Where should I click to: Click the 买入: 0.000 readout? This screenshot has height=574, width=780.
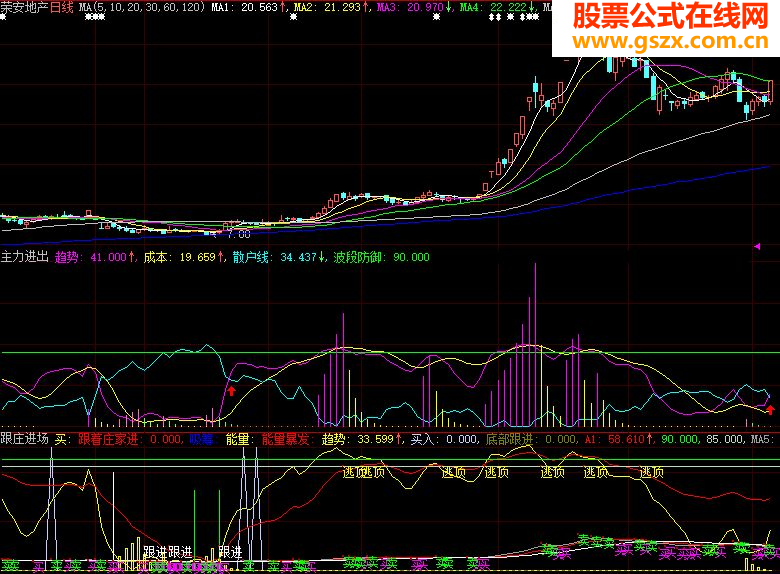click(445, 439)
